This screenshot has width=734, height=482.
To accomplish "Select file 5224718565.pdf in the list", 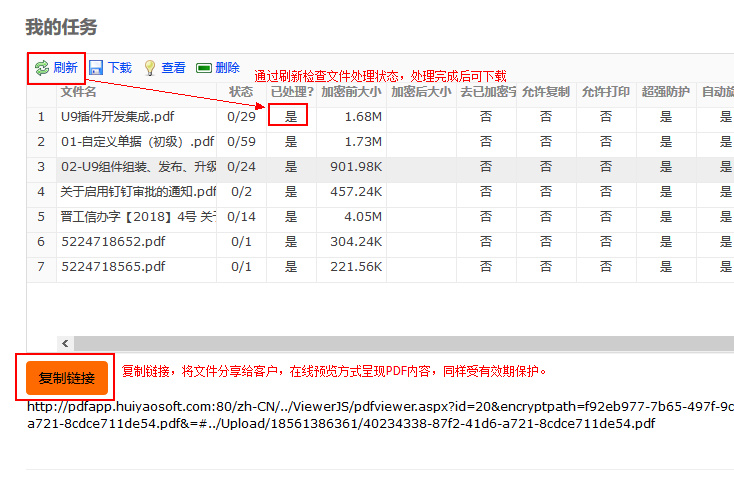I will 113,267.
